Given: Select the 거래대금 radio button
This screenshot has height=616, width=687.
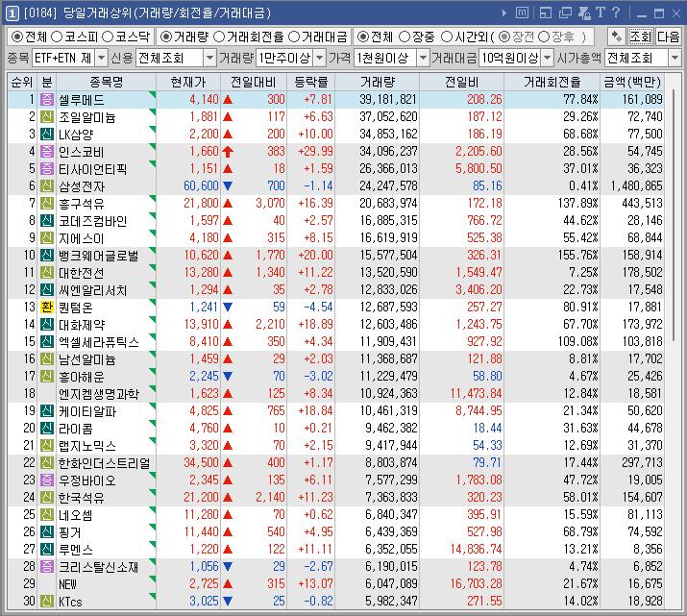Looking at the screenshot, I should pyautogui.click(x=294, y=37).
